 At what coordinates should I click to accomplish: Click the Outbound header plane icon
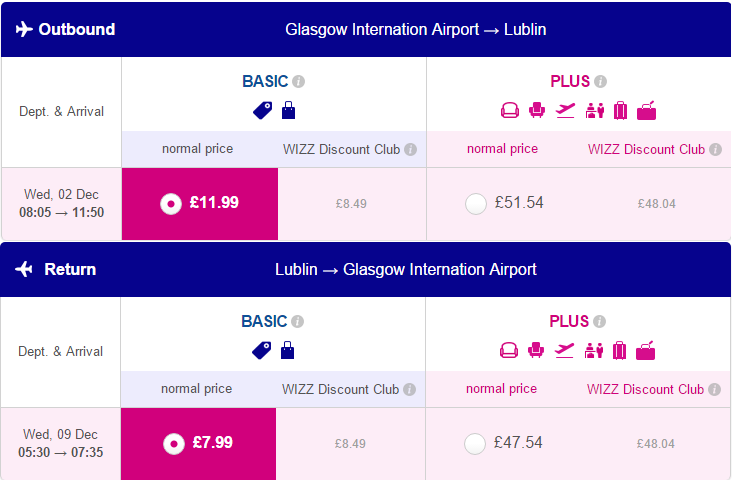point(24,29)
